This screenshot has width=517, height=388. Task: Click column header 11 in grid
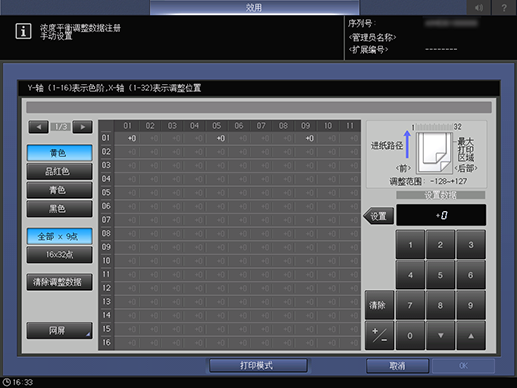[x=350, y=126]
